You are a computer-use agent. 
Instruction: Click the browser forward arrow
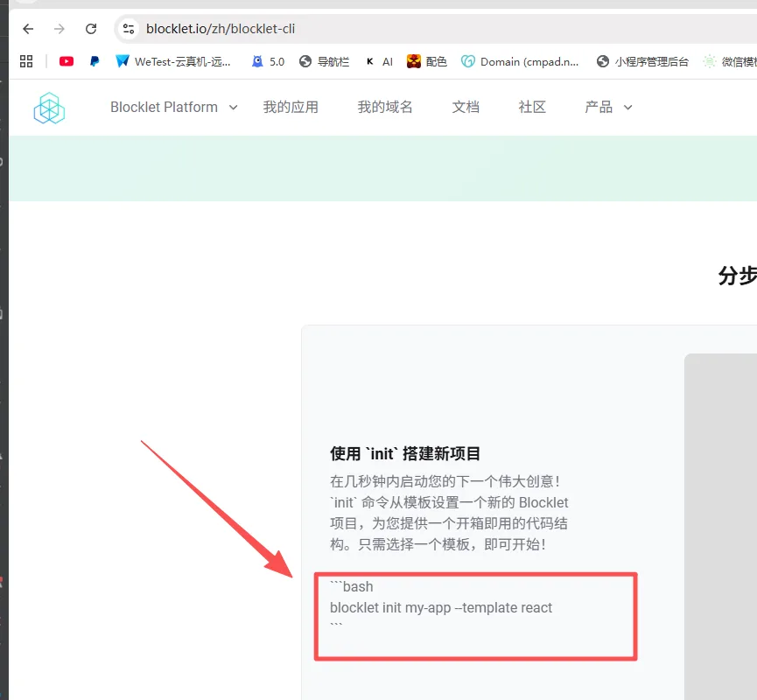(x=59, y=29)
